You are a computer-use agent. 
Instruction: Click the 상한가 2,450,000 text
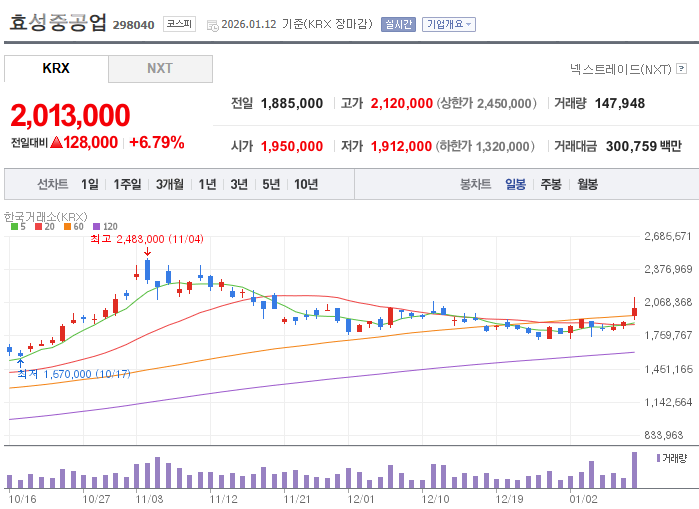[x=486, y=103]
